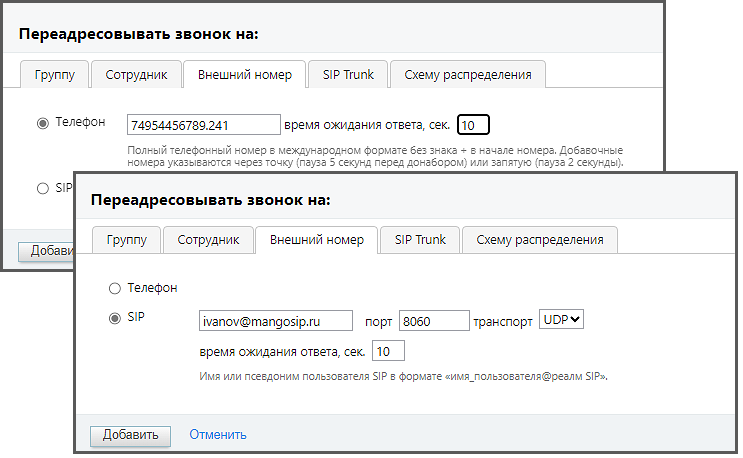
Task: Click the partially hidden Добавить button in back window
Action: (46, 251)
